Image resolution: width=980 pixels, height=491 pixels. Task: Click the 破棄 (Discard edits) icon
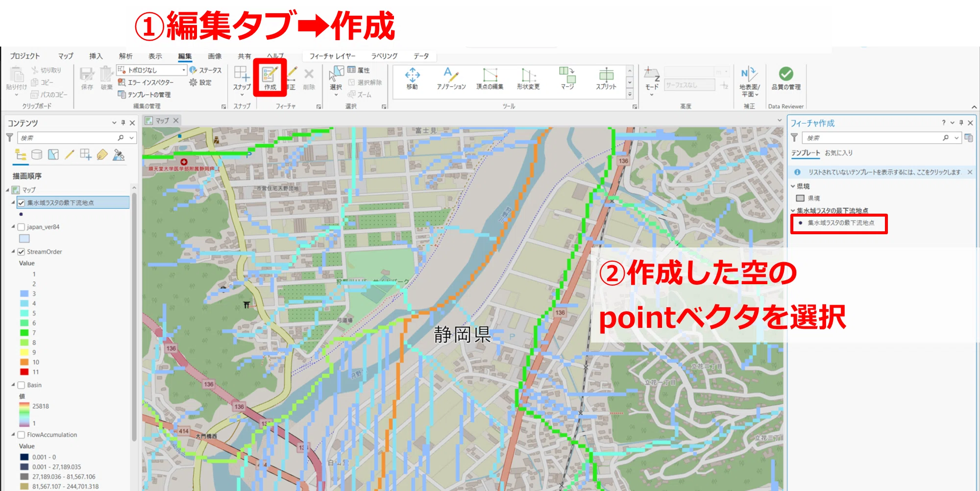tap(106, 74)
